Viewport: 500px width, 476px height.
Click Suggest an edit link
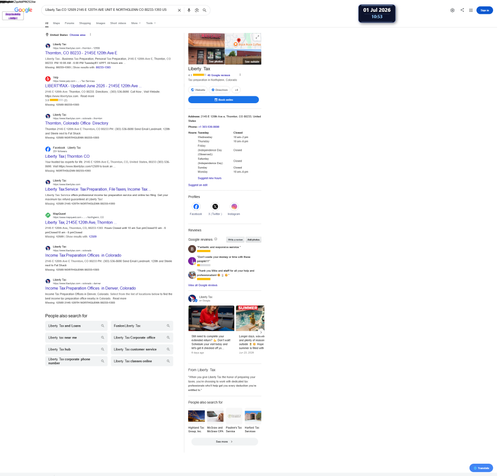[x=198, y=185]
